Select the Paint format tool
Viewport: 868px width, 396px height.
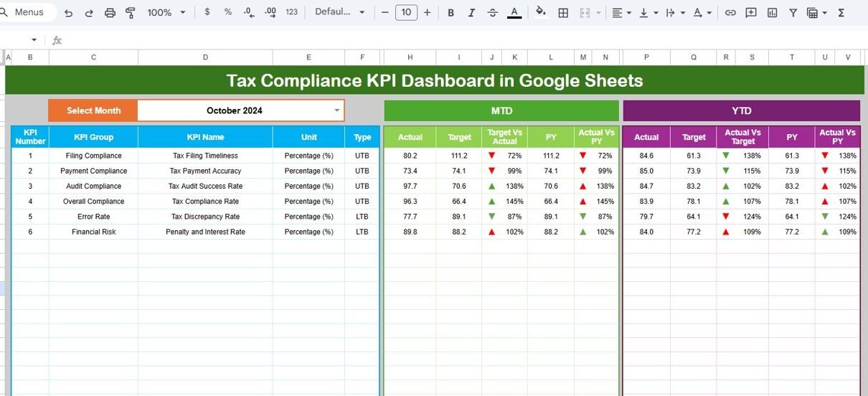point(131,13)
